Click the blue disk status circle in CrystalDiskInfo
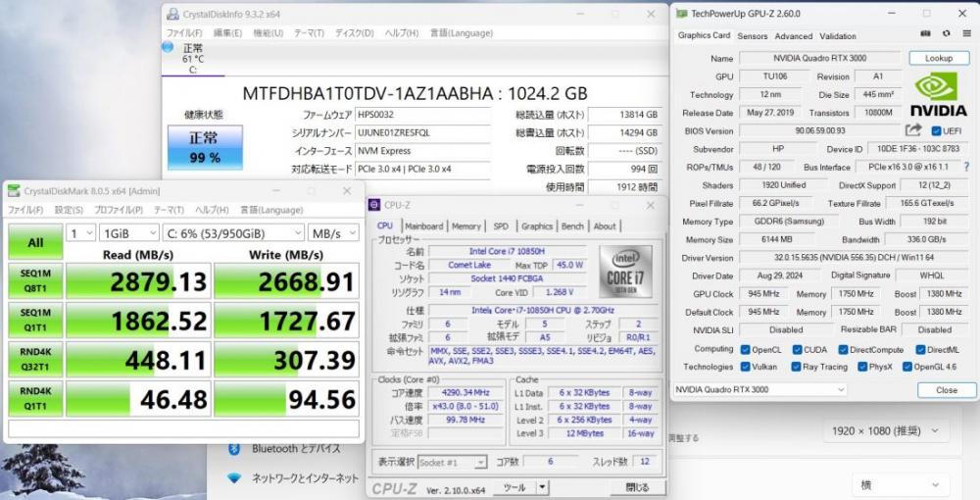 pos(168,47)
